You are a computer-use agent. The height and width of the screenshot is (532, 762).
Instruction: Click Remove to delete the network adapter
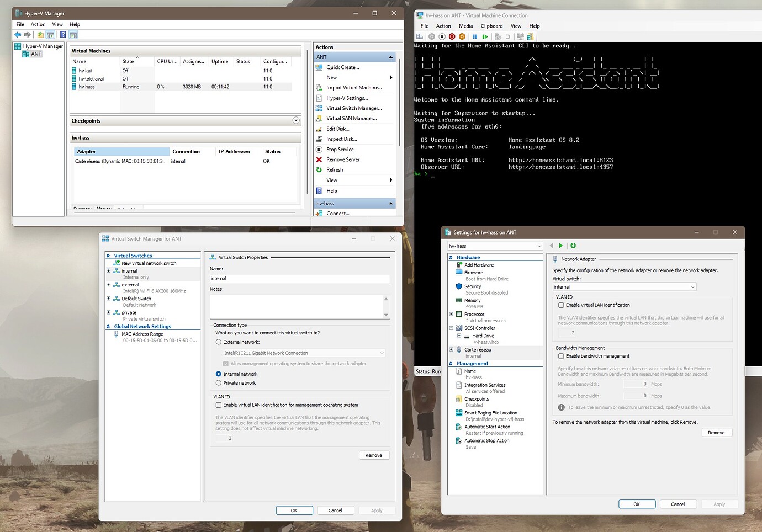coord(716,432)
